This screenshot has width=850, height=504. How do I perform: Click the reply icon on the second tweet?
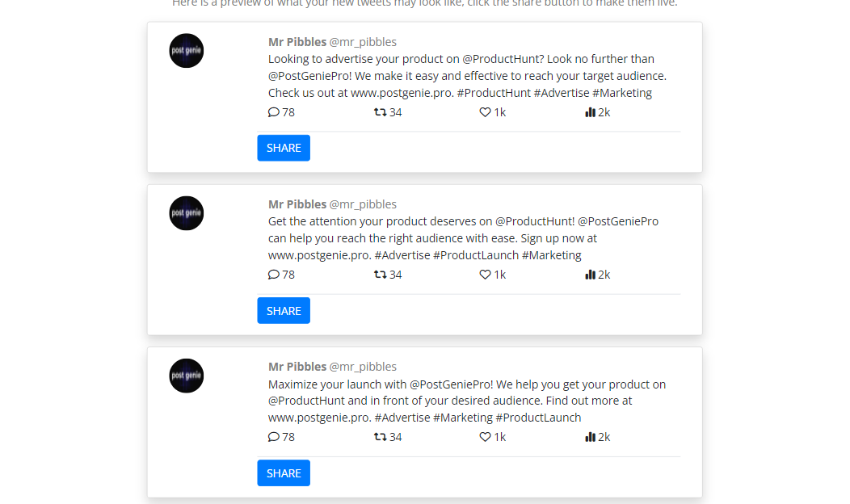[x=274, y=275]
